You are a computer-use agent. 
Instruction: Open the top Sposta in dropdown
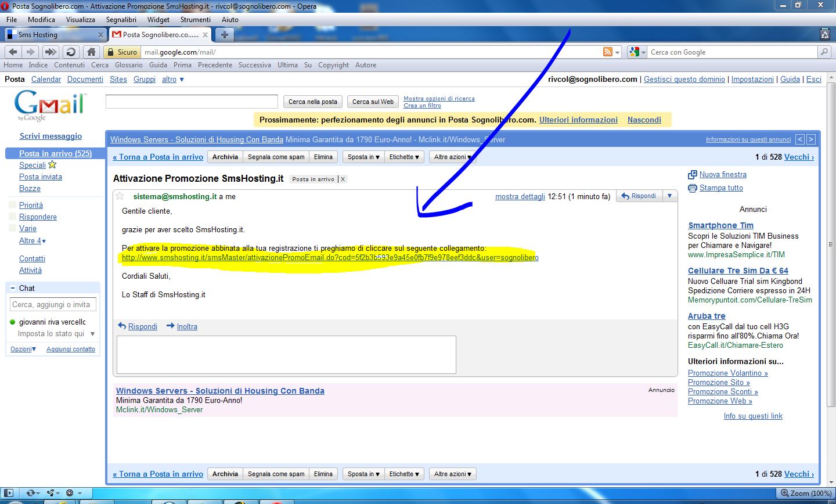tap(363, 157)
